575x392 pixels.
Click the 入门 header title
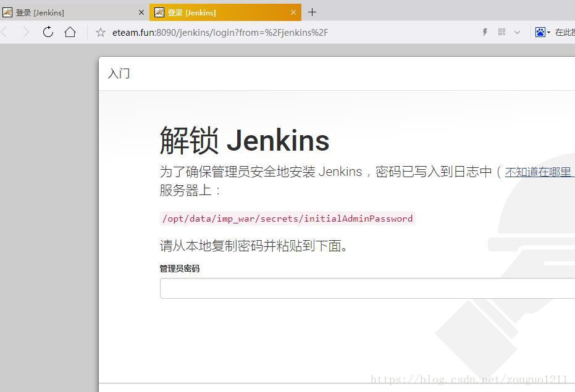pos(119,73)
